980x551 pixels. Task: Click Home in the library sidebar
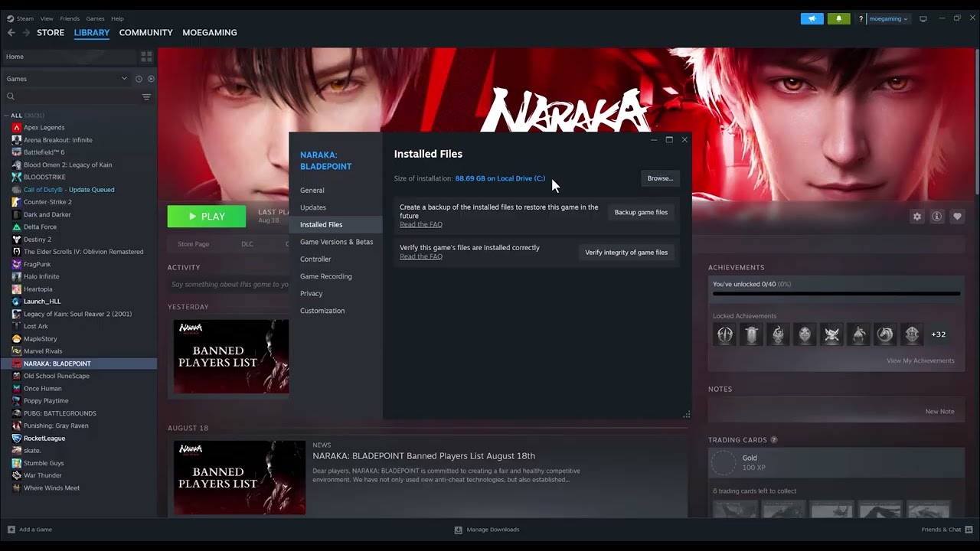click(69, 57)
